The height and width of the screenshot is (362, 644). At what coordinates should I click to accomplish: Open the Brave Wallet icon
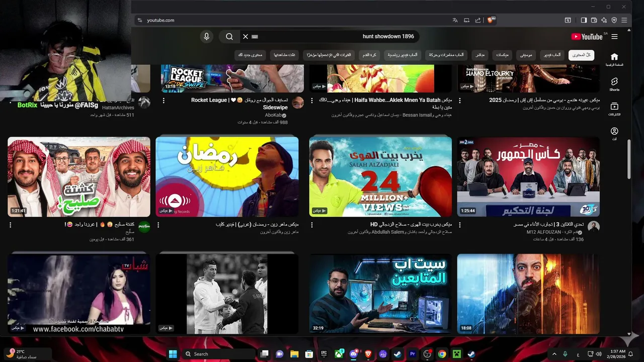tap(594, 20)
